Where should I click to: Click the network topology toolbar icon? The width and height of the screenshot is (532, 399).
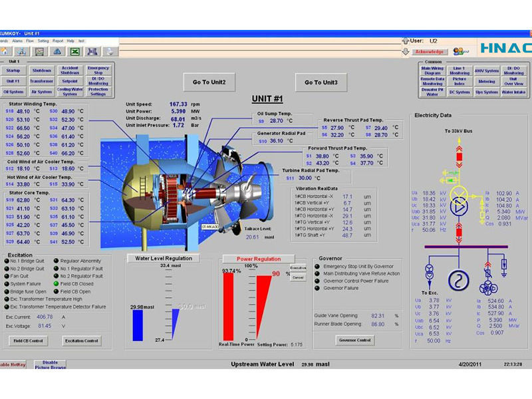22,51
